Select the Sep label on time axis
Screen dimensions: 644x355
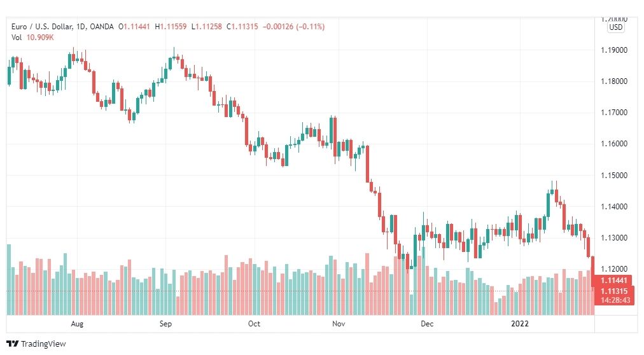165,324
